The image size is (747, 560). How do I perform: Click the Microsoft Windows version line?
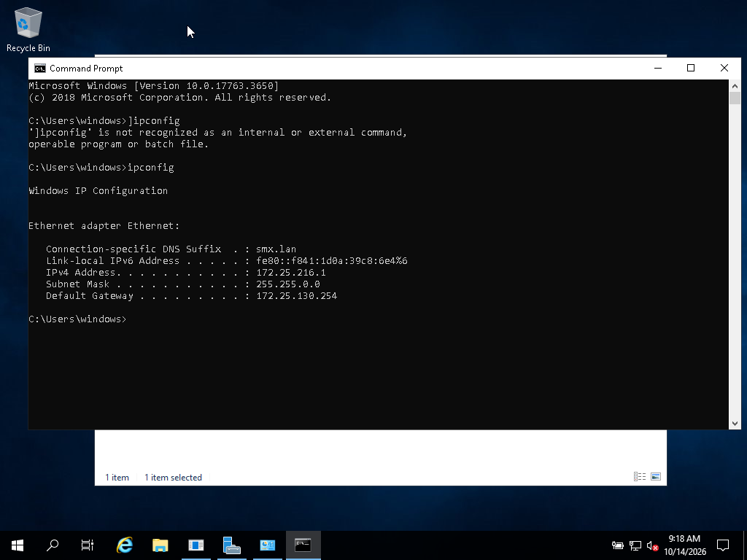(x=153, y=86)
